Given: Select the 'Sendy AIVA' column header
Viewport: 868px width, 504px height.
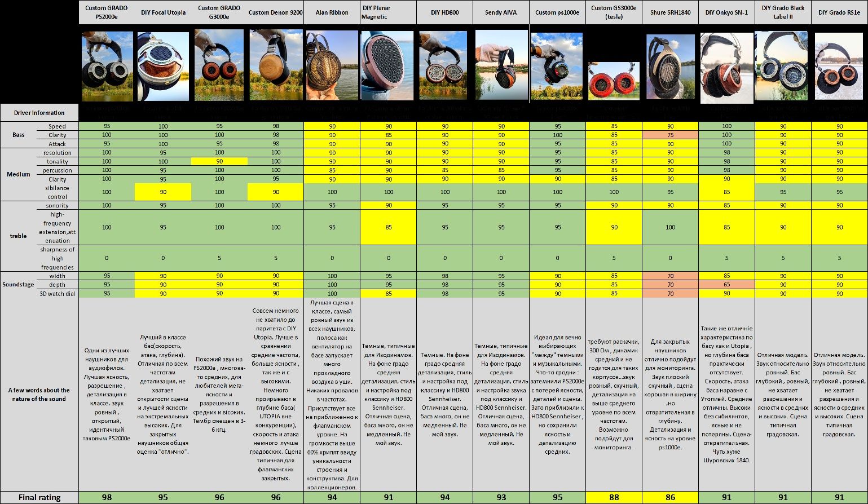Looking at the screenshot, I should pyautogui.click(x=501, y=12).
